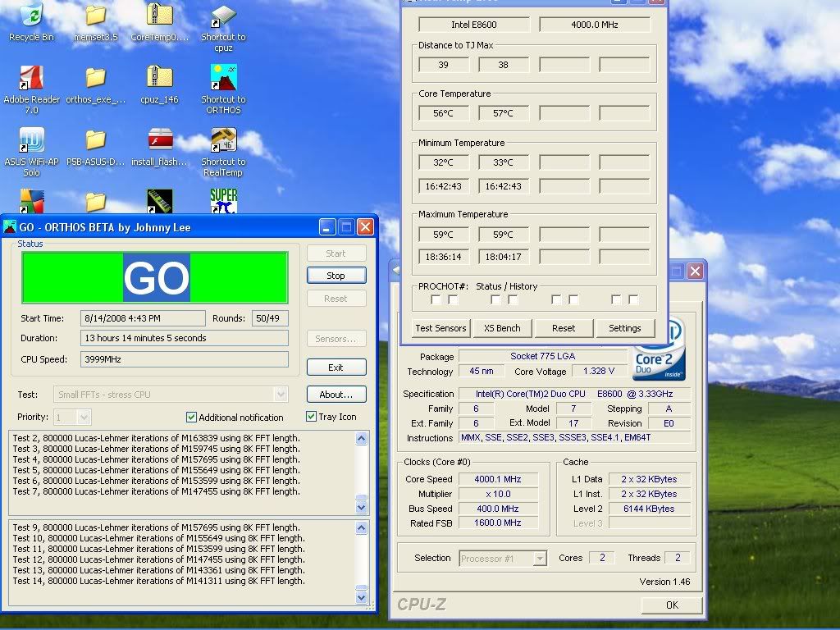Screen dimensions: 840x630
Task: Select the CoreTemp0 zip archive icon
Action: pos(160,22)
